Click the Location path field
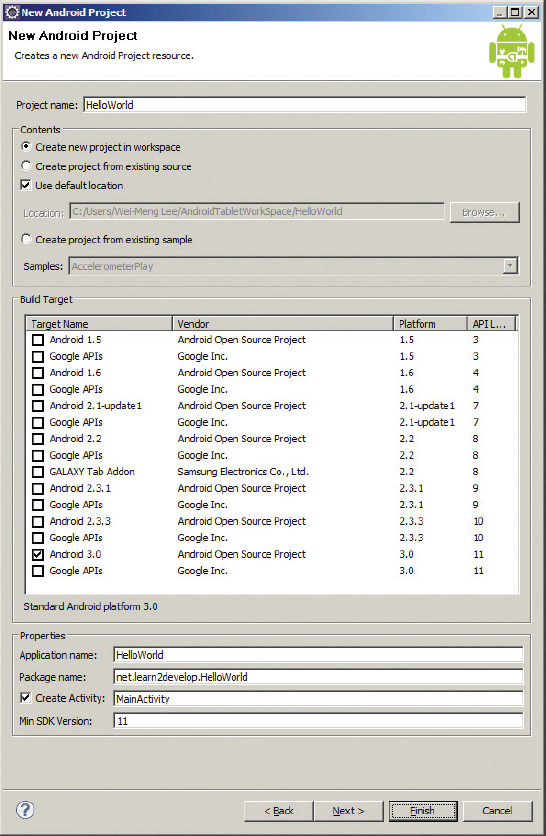The width and height of the screenshot is (546, 836). tap(257, 211)
